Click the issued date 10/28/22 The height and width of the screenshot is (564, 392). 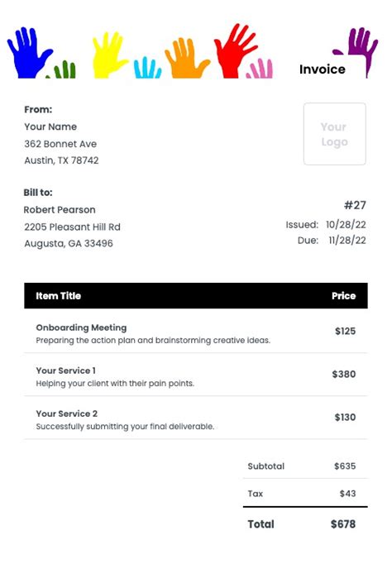coord(346,224)
